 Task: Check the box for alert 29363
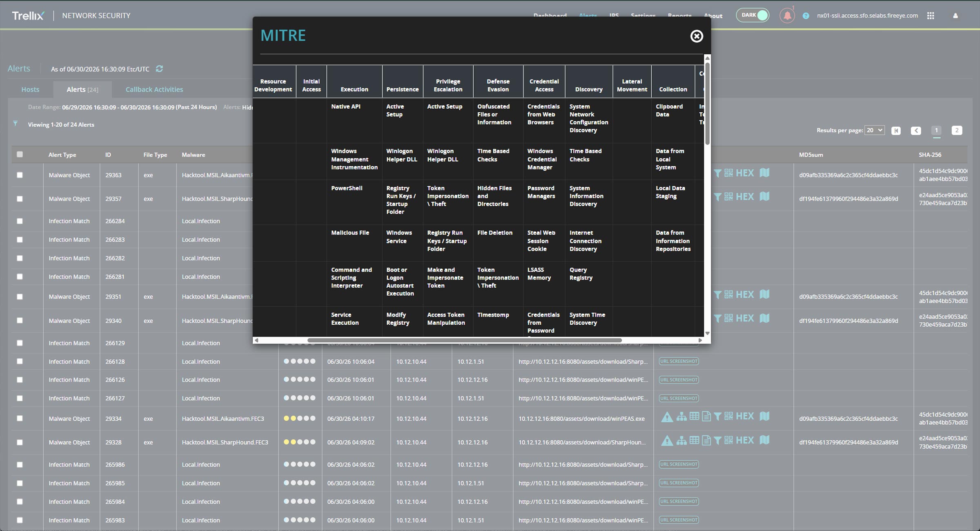(20, 175)
